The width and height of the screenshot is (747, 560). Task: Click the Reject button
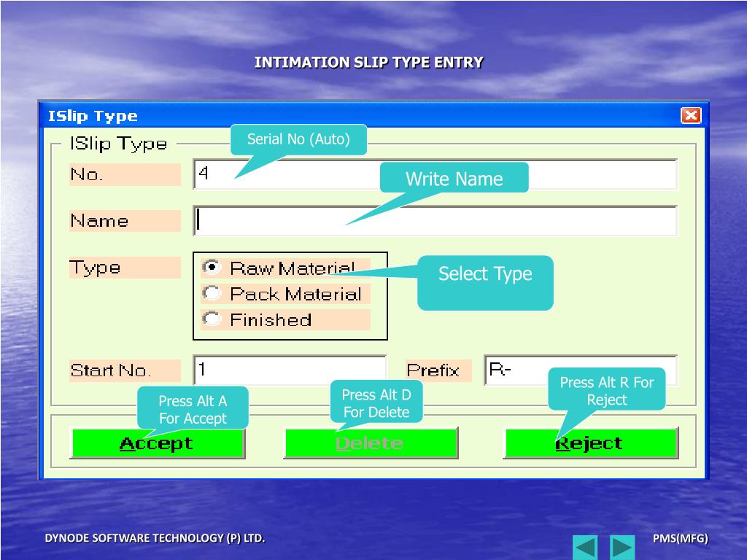pos(591,443)
